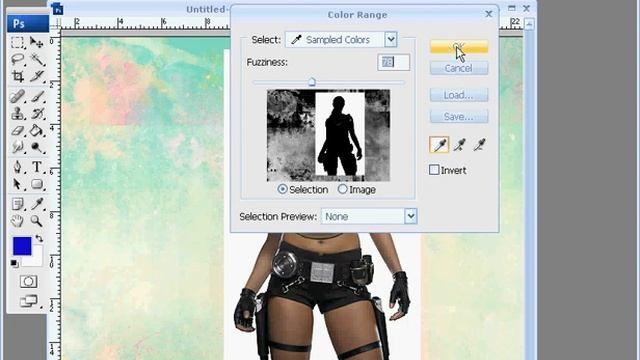Select the Crop tool
Viewport: 640px width, 360px height.
tap(17, 76)
